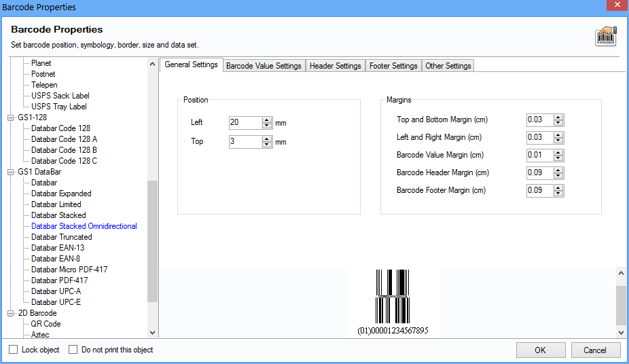Screen dimensions: 629x364
Task: Increase Left and Right Margin value
Action: point(558,134)
